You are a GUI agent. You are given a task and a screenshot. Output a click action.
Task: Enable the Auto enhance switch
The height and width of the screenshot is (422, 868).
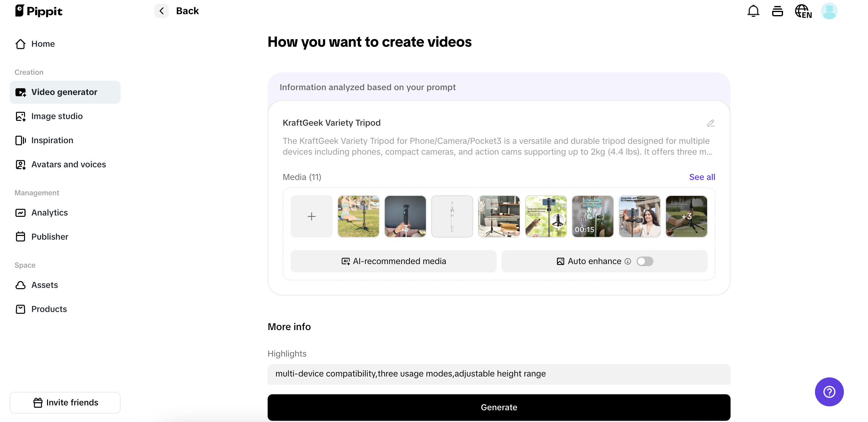pos(645,261)
